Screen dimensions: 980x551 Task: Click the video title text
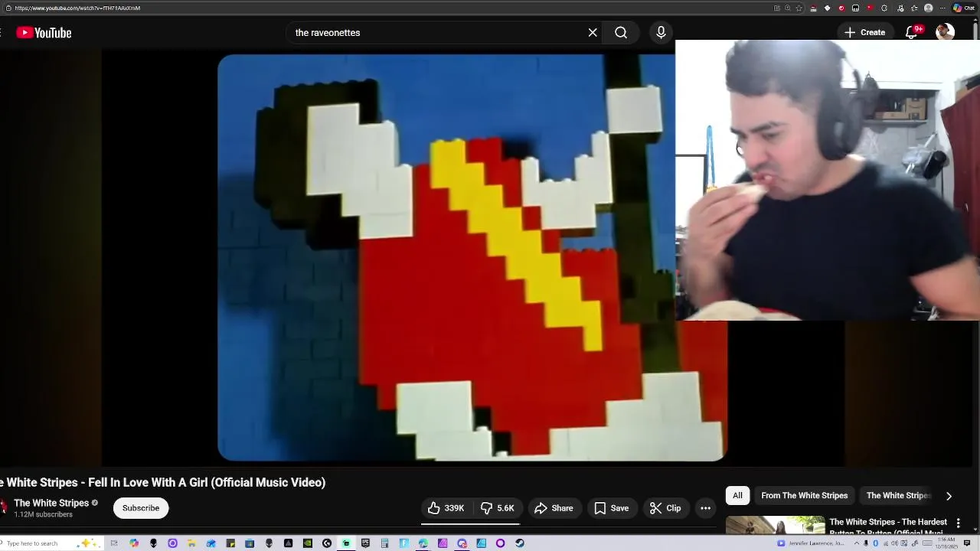(x=163, y=482)
